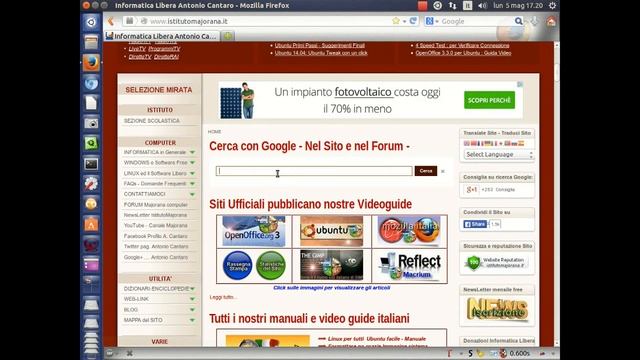The image size is (640, 360).
Task: Launch the Chromium browser from the dock
Action: tap(91, 83)
